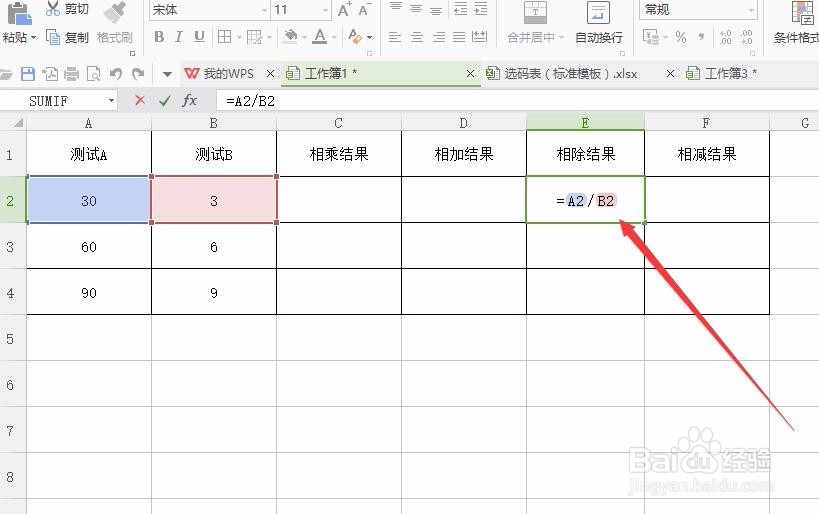819x514 pixels.
Task: Open the Paste (粘贴) dropdown arrow
Action: pyautogui.click(x=33, y=38)
